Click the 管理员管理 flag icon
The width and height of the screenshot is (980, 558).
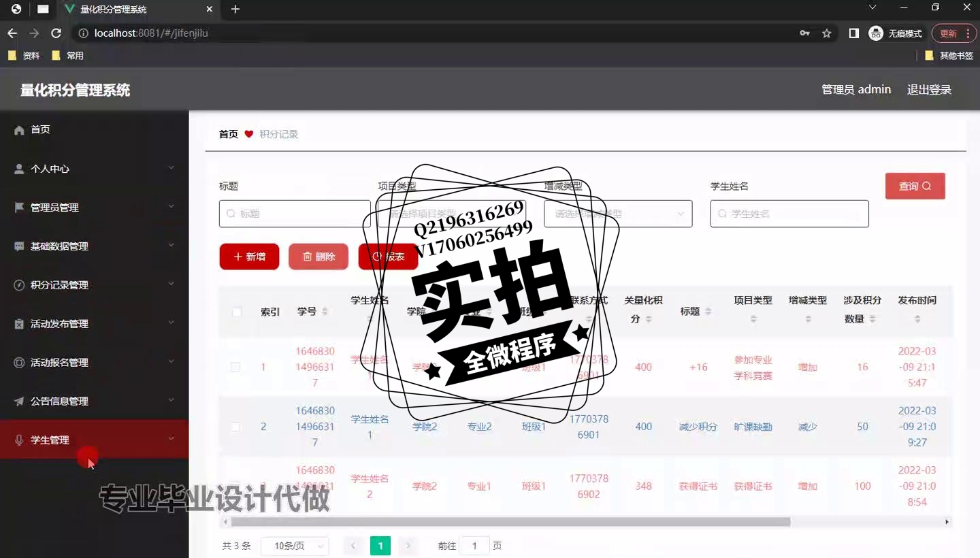(19, 208)
